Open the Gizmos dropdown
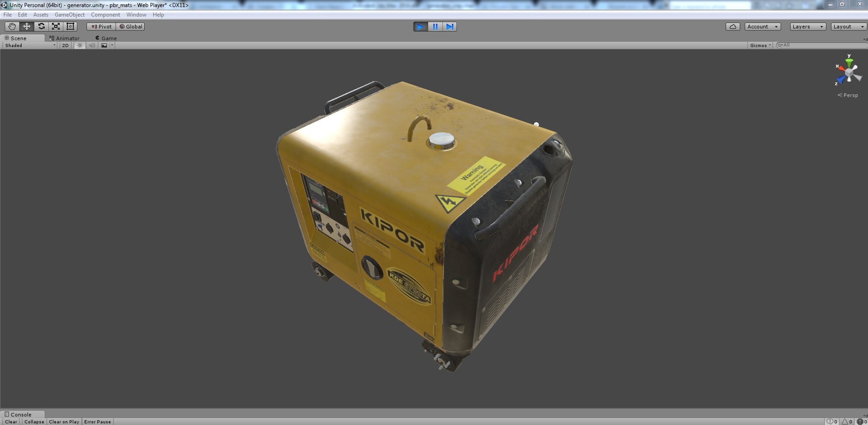 click(x=760, y=45)
